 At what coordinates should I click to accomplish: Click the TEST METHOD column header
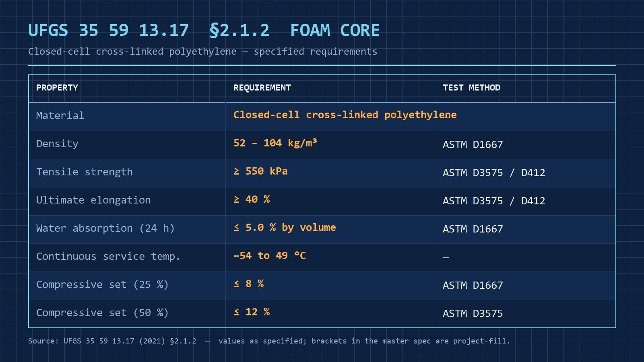click(x=471, y=88)
